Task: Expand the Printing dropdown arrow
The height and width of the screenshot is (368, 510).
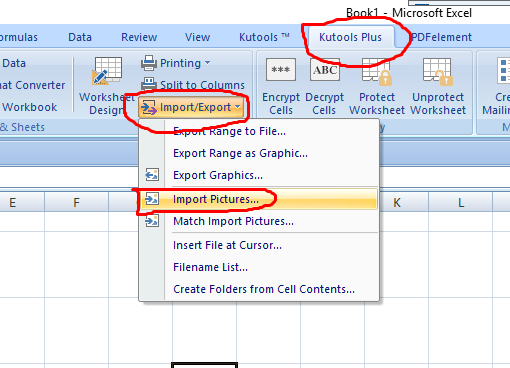Action: (208, 63)
